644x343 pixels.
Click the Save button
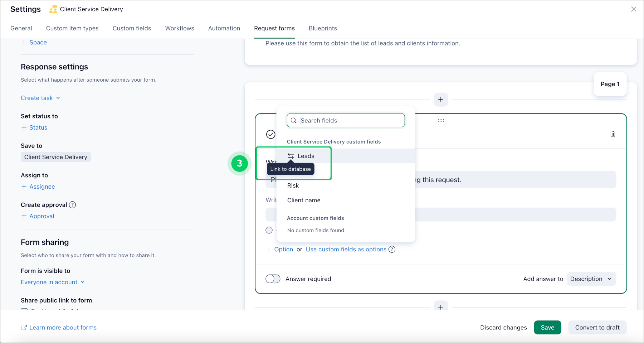coord(548,327)
